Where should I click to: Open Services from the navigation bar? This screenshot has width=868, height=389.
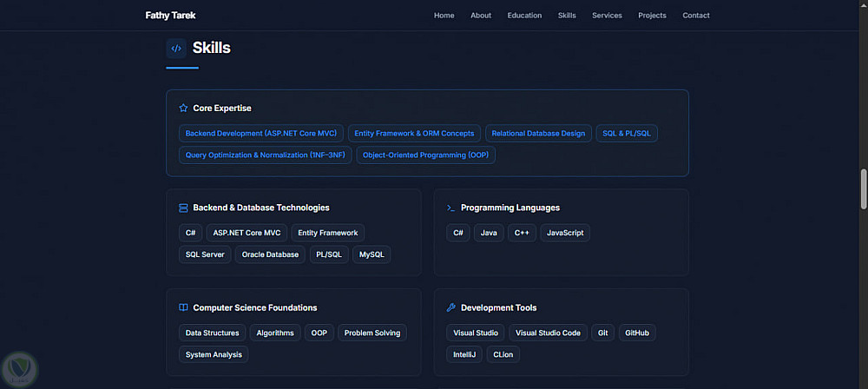pyautogui.click(x=608, y=16)
